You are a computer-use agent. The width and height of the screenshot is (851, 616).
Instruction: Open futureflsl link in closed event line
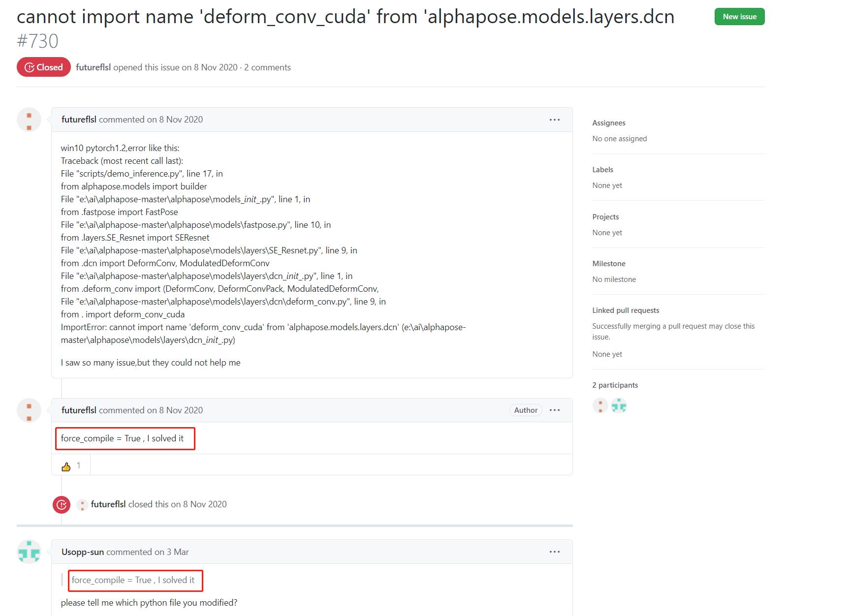click(x=108, y=504)
